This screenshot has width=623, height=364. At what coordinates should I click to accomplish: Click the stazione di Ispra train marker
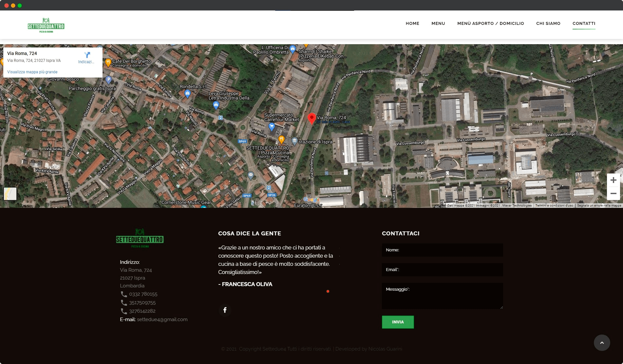294,141
